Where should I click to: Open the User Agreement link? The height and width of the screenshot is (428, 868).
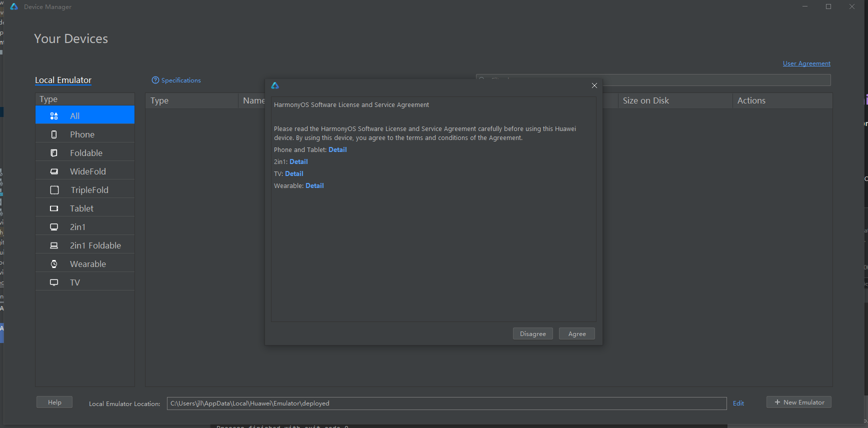806,63
